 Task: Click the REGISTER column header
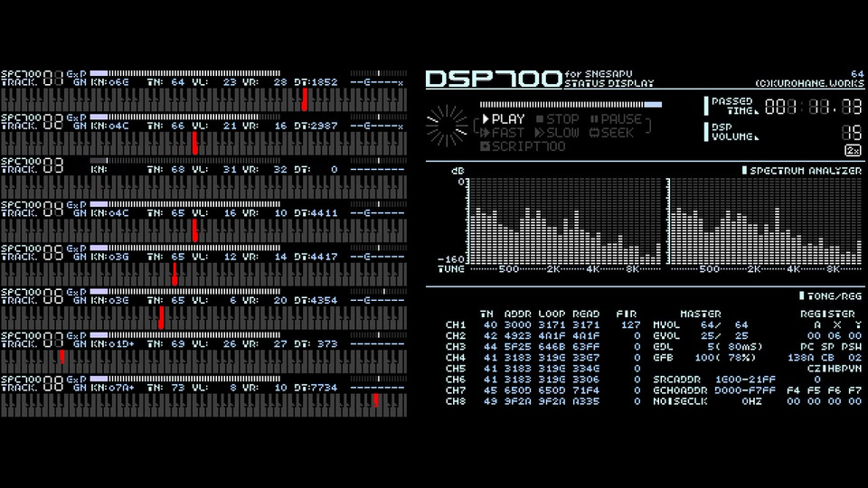point(827,314)
